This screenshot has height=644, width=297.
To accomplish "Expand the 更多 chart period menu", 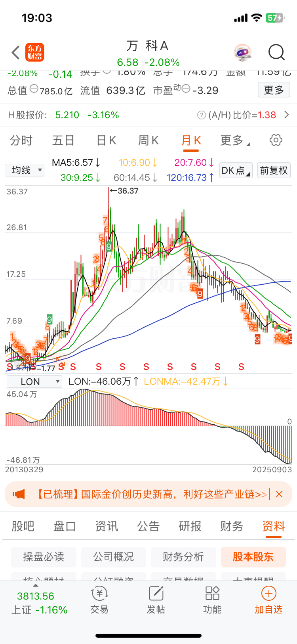I will [x=235, y=140].
